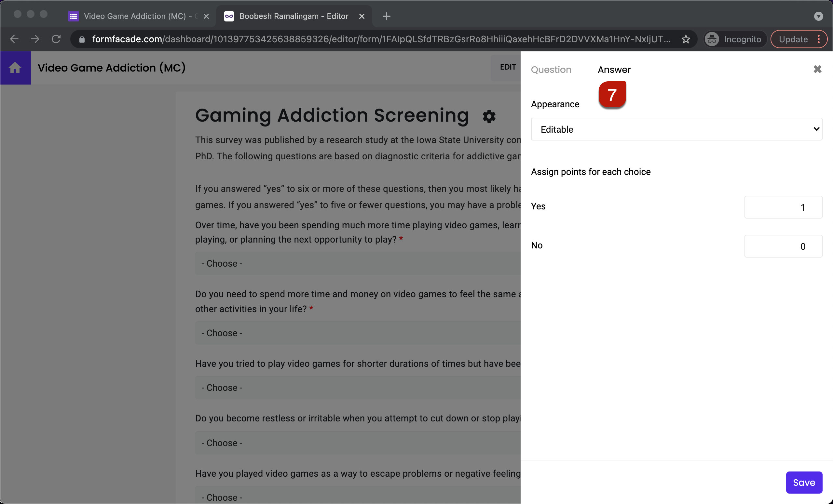Reload the current page
833x504 pixels.
pyautogui.click(x=56, y=39)
